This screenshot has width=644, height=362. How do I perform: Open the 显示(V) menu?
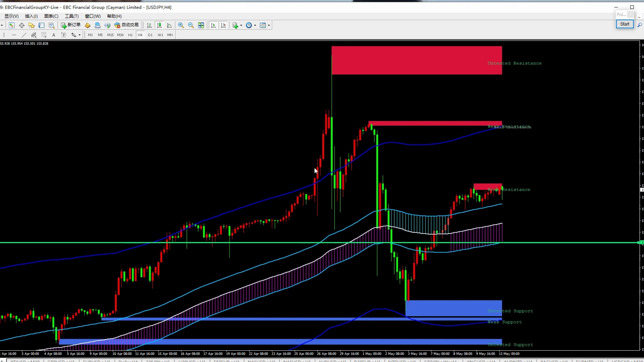(11, 16)
